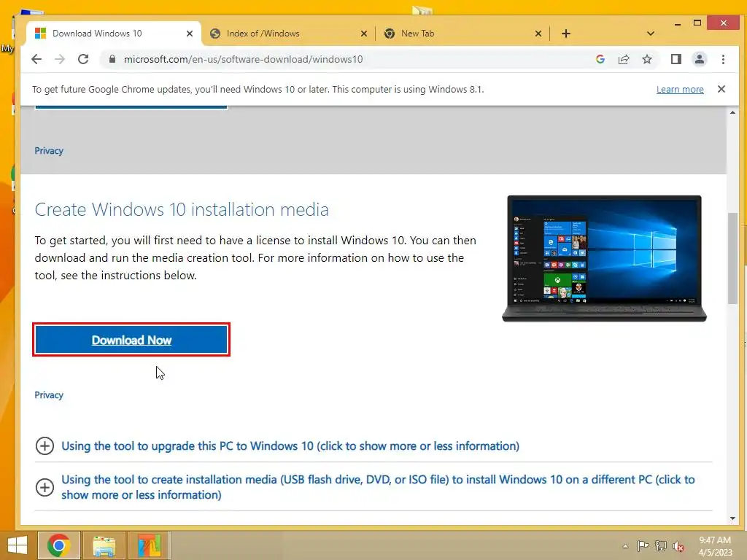
Task: Dismiss the Chrome updates info bar
Action: pyautogui.click(x=721, y=89)
